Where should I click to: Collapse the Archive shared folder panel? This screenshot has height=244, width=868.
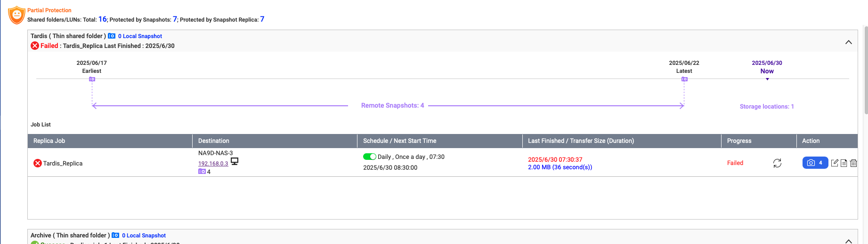pos(849,241)
